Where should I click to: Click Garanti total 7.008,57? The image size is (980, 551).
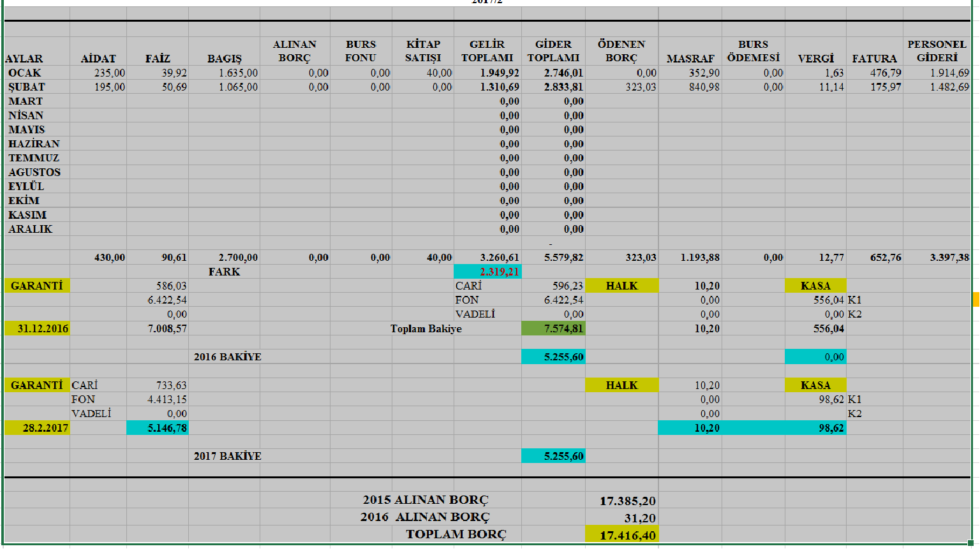point(158,328)
